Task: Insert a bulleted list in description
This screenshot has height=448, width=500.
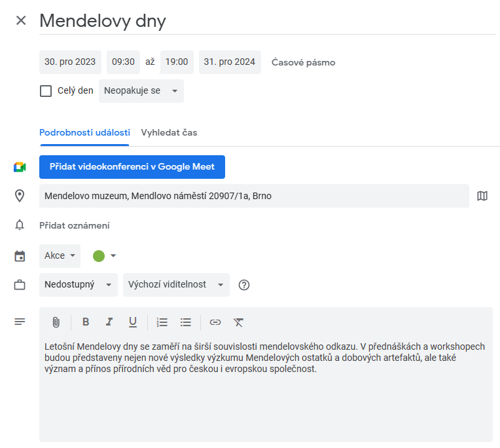Action: pyautogui.click(x=186, y=322)
